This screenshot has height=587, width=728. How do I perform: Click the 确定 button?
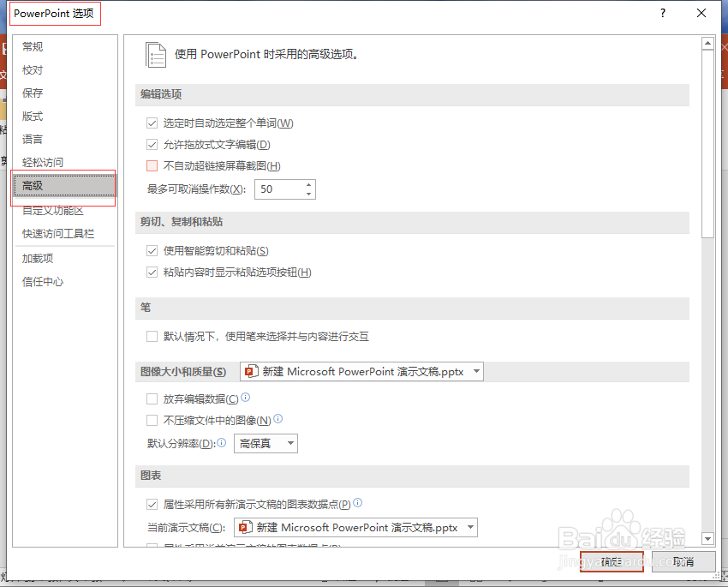coord(612,561)
